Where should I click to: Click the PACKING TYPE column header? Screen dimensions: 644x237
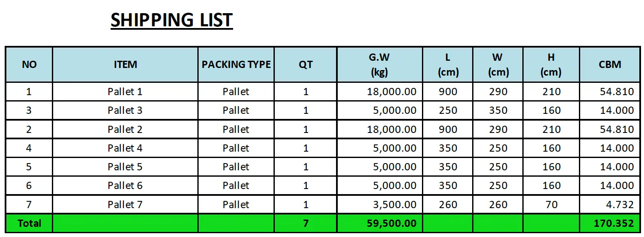tap(236, 65)
